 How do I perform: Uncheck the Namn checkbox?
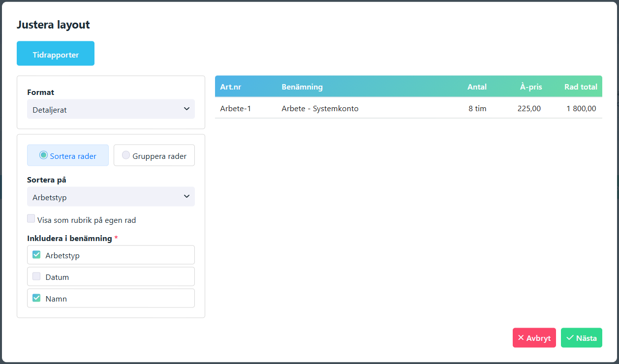(x=36, y=298)
